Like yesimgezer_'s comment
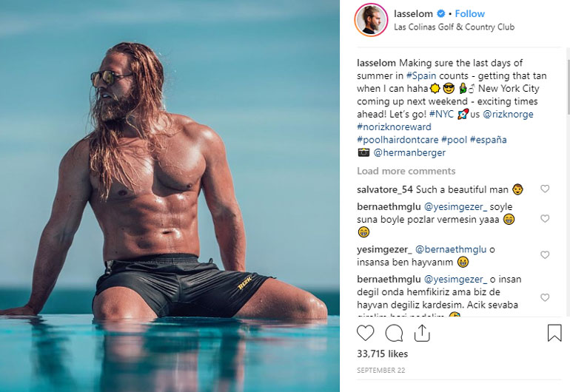Viewport: 570px width, 392px height. pyautogui.click(x=545, y=255)
